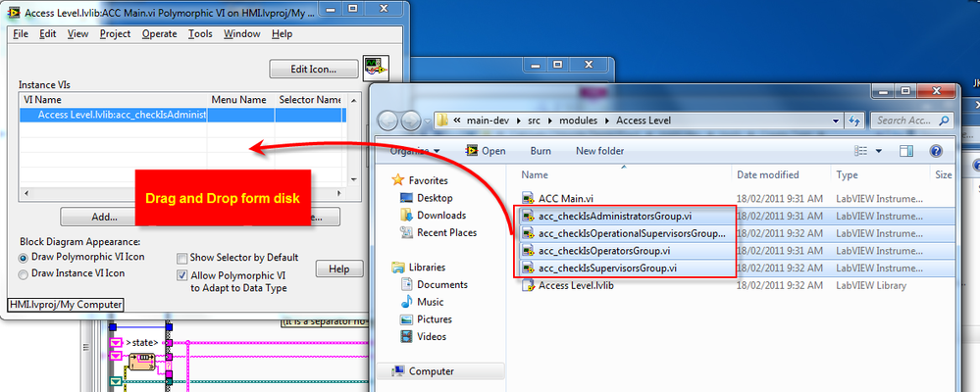Open the File menu
The height and width of the screenshot is (392, 980).
click(21, 33)
